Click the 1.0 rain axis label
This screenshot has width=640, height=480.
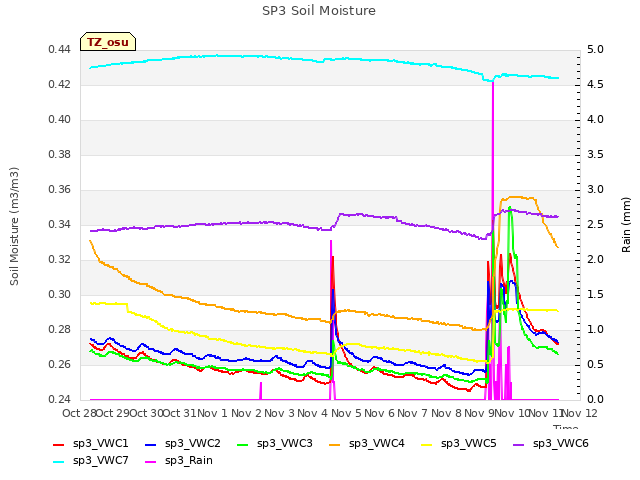coord(595,330)
